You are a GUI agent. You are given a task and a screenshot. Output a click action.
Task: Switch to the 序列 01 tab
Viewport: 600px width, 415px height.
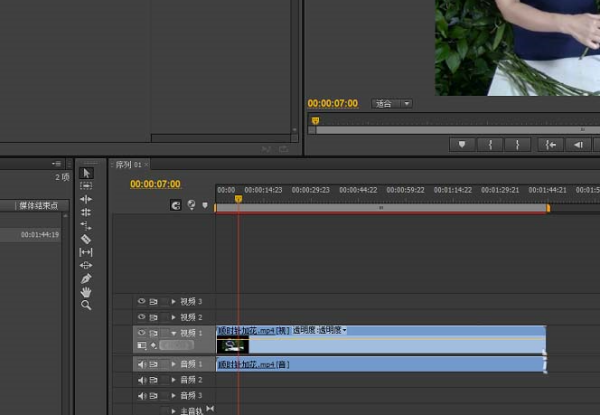(x=126, y=164)
